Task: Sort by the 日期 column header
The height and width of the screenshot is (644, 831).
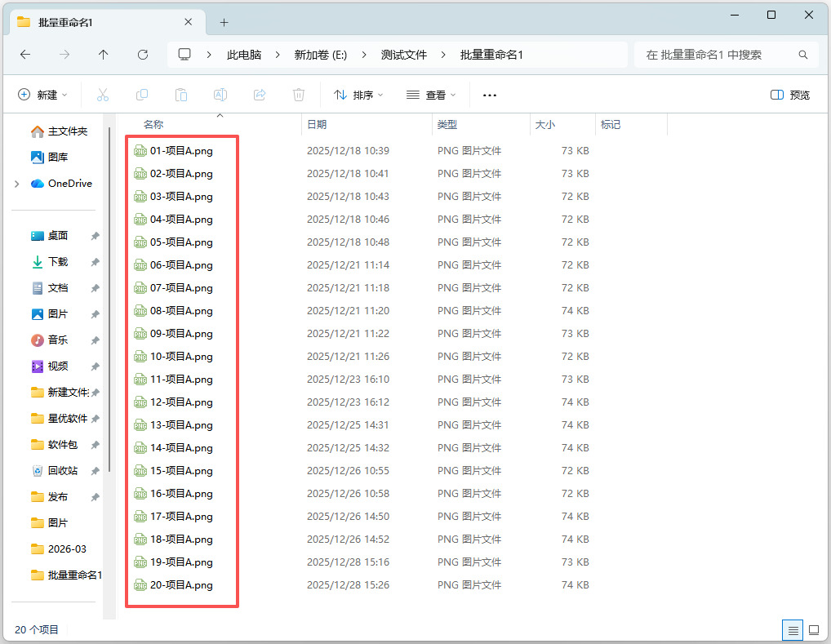Action: tap(317, 125)
